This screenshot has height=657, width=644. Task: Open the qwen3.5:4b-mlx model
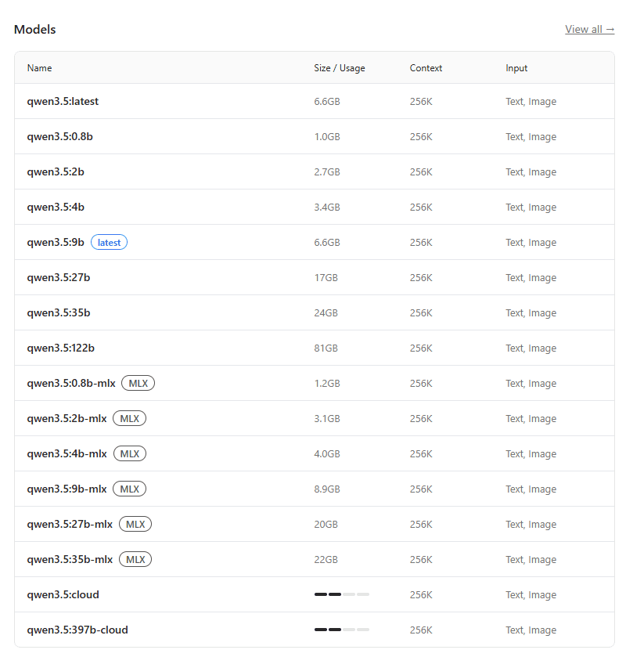(x=67, y=453)
